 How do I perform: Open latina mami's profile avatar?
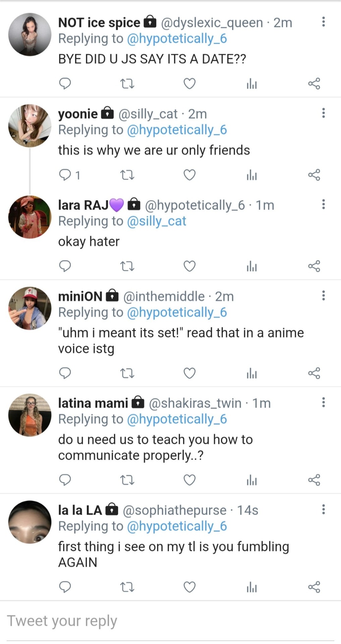[x=30, y=415]
